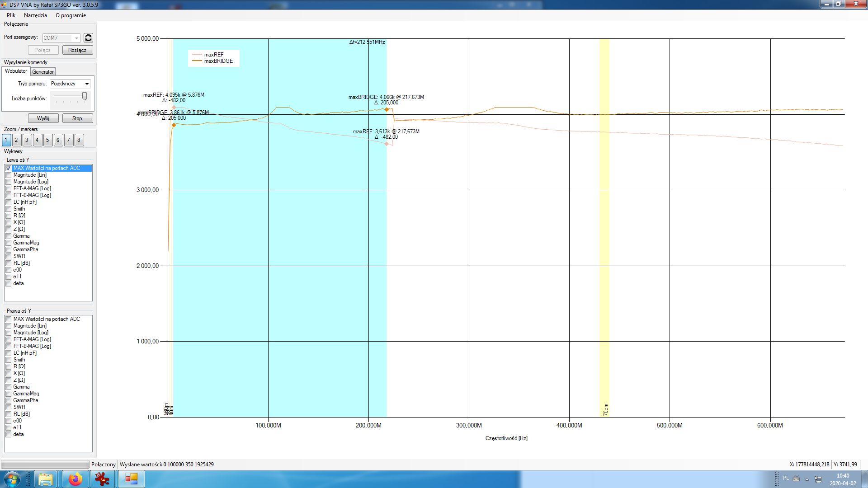Switch to the Generator tab
868x488 pixels.
click(x=43, y=72)
